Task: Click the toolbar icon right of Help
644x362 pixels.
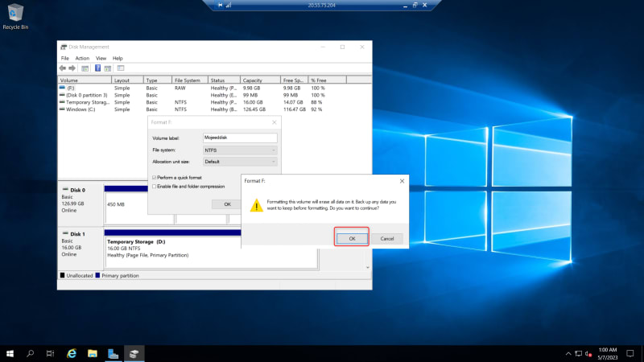Action: click(108, 68)
